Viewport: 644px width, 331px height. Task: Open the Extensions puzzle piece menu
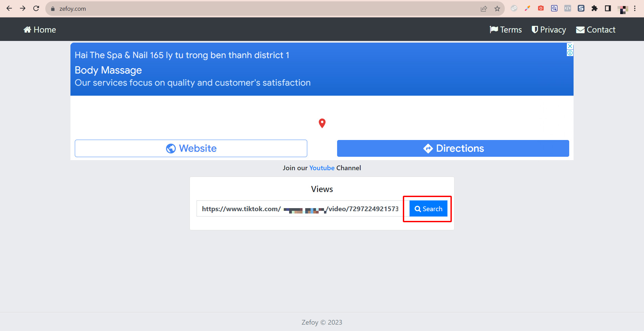tap(594, 8)
